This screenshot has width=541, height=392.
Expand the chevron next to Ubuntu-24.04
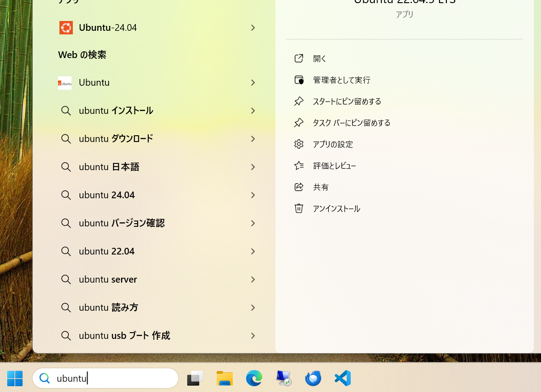point(253,27)
